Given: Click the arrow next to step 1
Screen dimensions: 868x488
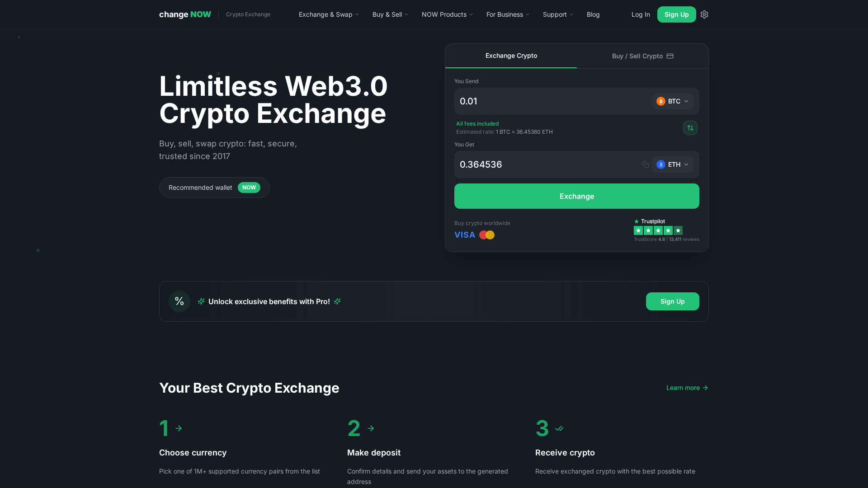Looking at the screenshot, I should pos(179,428).
